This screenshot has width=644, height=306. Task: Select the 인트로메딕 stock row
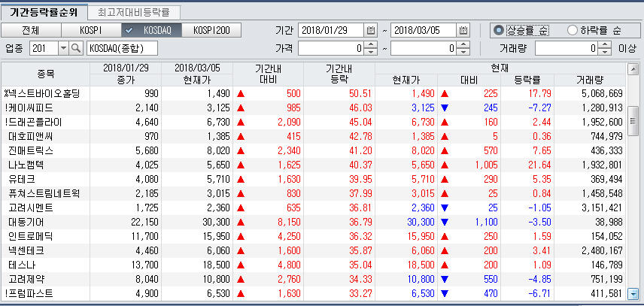click(314, 237)
